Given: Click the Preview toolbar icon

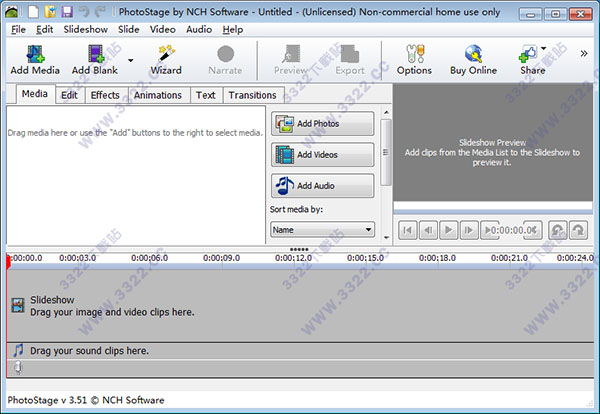Looking at the screenshot, I should (291, 54).
